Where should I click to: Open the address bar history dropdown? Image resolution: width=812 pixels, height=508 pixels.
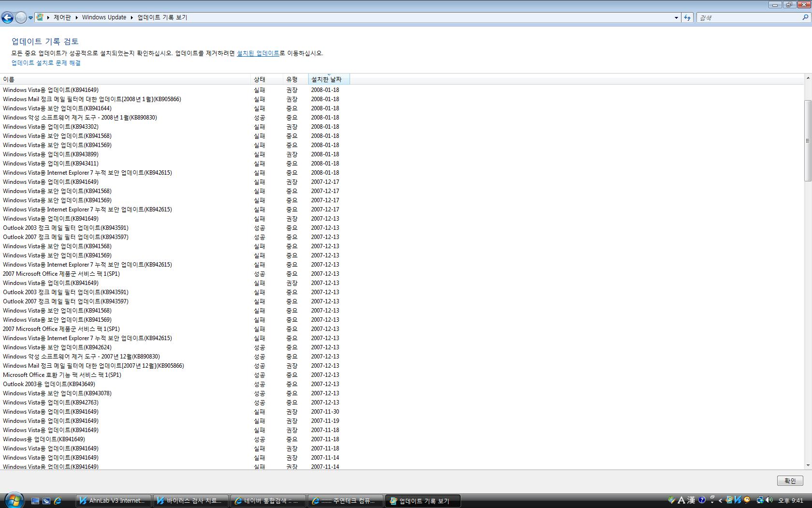point(676,18)
